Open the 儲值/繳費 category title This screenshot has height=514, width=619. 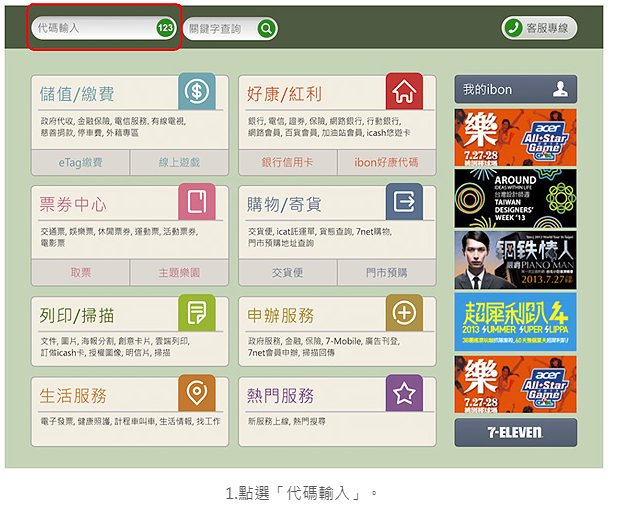(77, 94)
